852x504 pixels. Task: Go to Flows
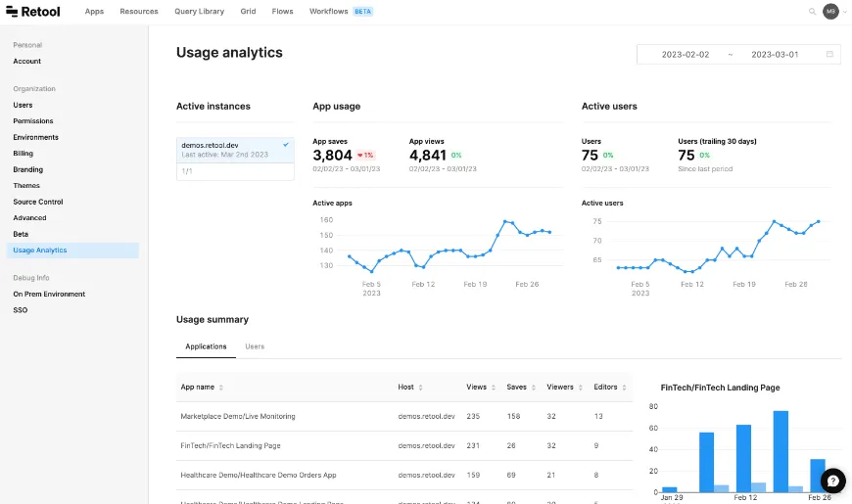coord(283,12)
